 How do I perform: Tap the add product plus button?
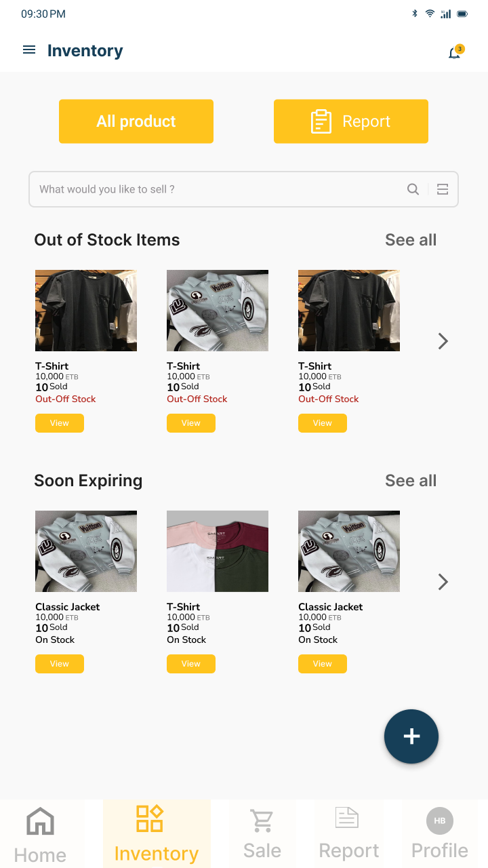(411, 736)
